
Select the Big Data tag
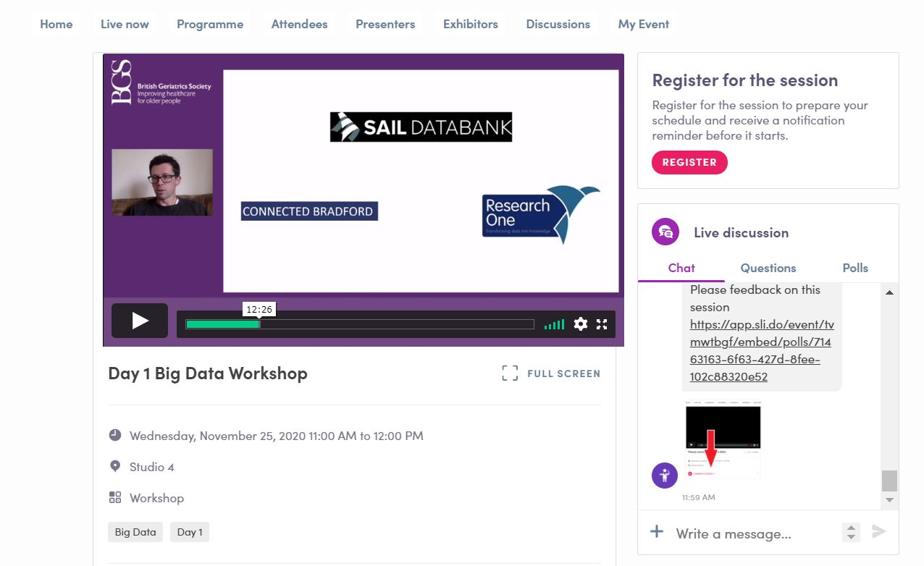click(135, 532)
